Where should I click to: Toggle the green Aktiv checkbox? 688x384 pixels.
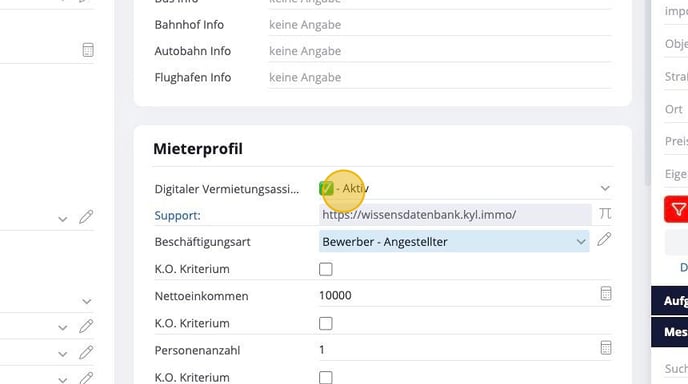(x=326, y=189)
